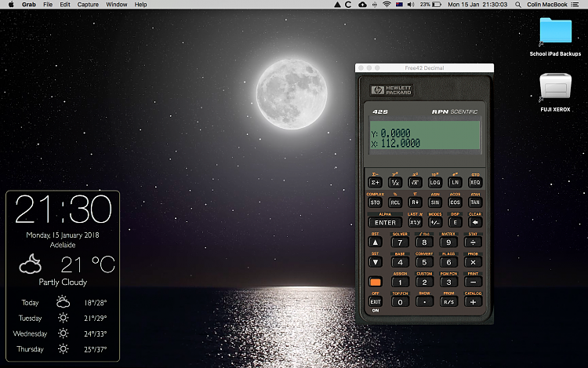588x368 pixels.
Task: Click the cloud upload menu bar icon
Action: [x=362, y=5]
